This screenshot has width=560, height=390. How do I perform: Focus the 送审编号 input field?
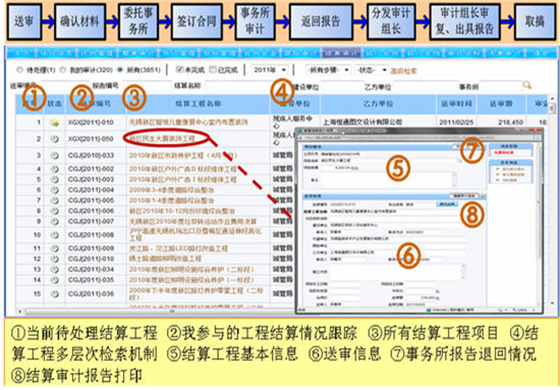64,86
